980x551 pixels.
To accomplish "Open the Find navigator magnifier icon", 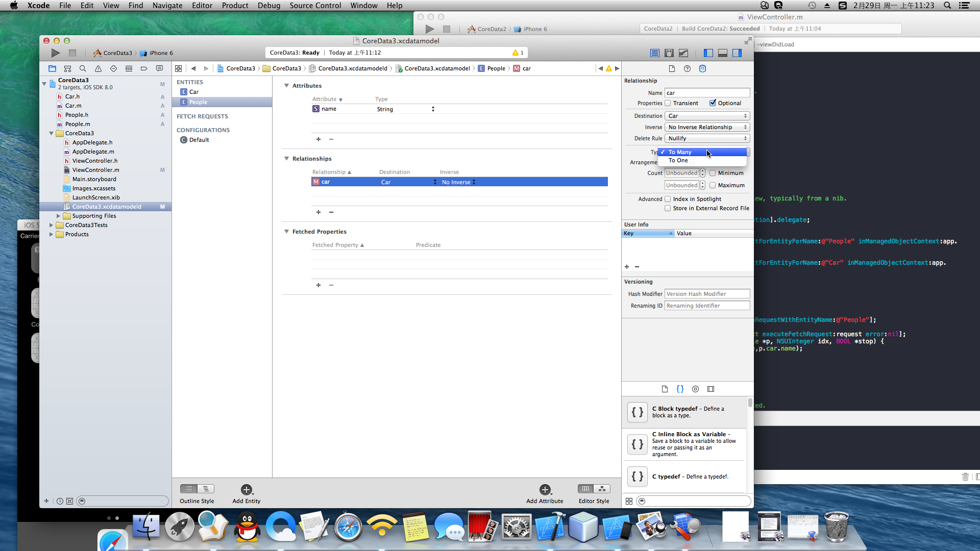I will pos(83,68).
